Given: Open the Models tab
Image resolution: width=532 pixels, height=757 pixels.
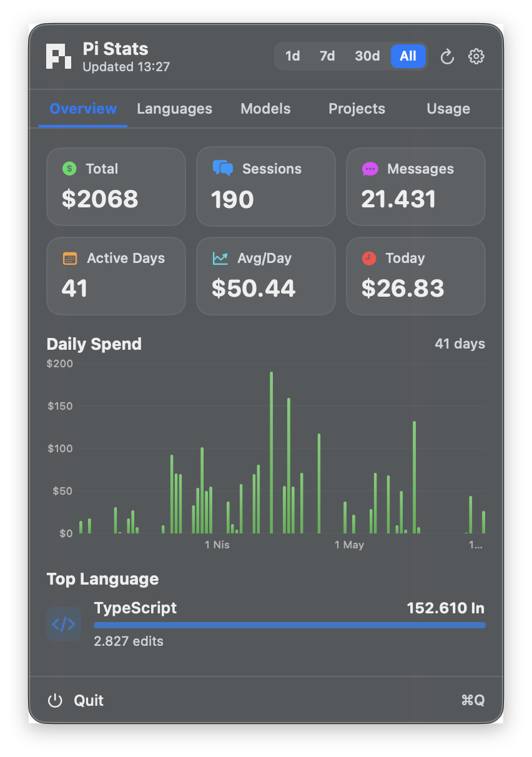Looking at the screenshot, I should click(265, 109).
